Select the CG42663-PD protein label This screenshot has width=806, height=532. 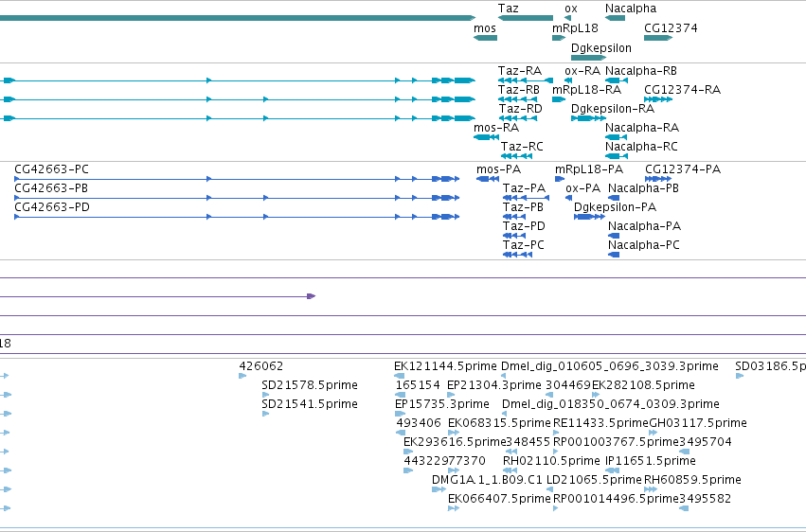click(52, 207)
